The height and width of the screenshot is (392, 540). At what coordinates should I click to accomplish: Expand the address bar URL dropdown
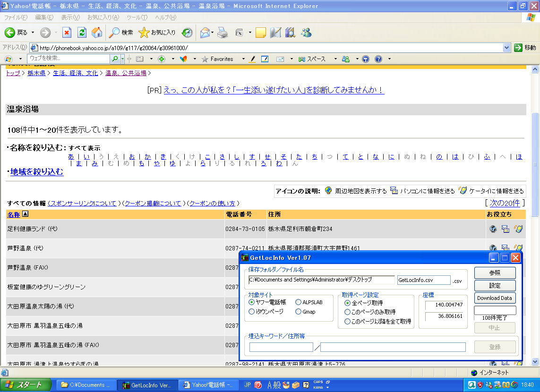pos(506,48)
